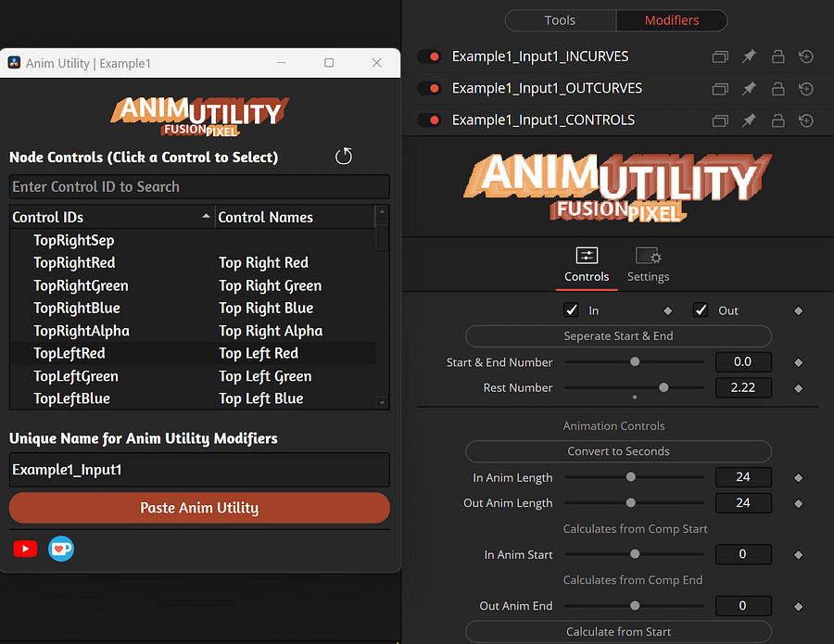Viewport: 834px width, 644px height.
Task: Click the In Anim Length value field
Action: point(743,477)
